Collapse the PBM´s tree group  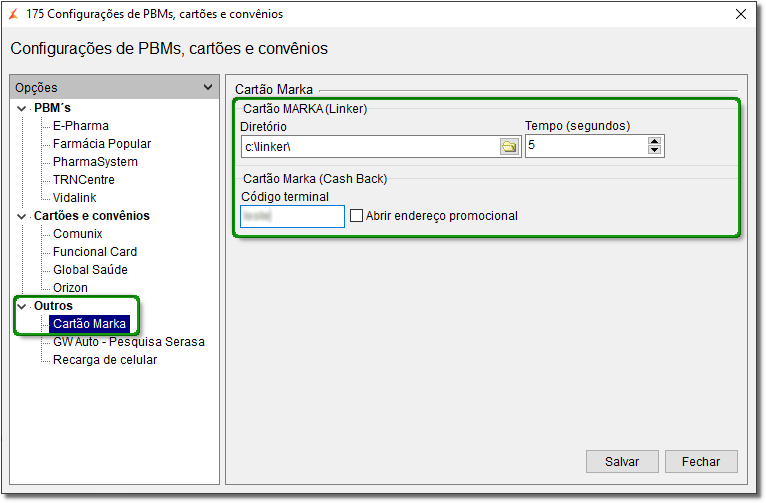click(21, 108)
